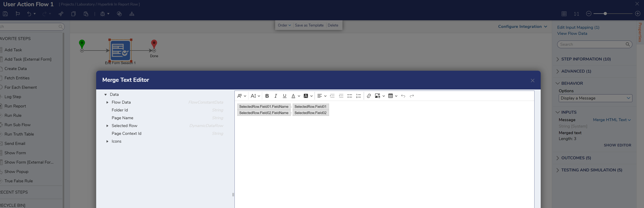The width and height of the screenshot is (644, 208).
Task: Click the editor undo arrow
Action: tap(403, 96)
